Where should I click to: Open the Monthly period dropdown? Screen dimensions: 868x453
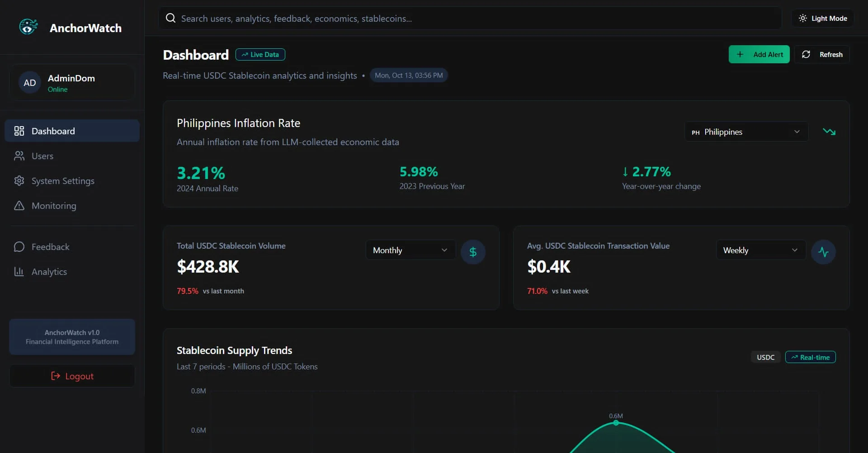tap(410, 250)
